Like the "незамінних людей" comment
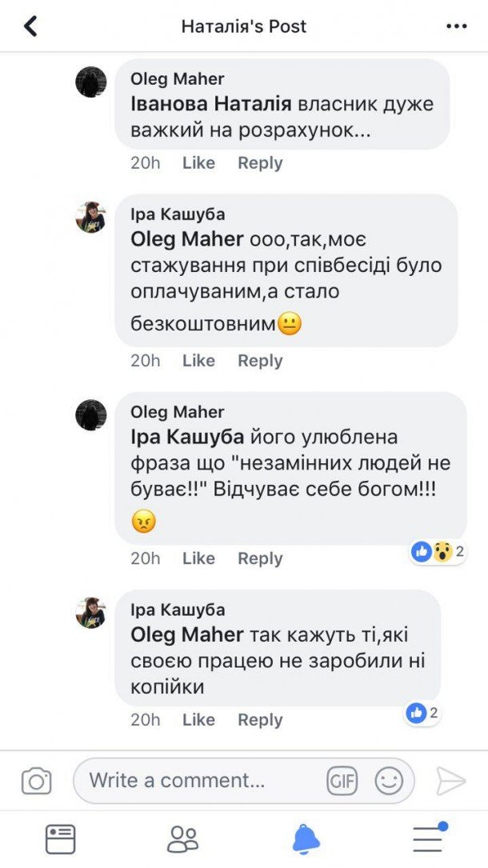 [x=198, y=558]
